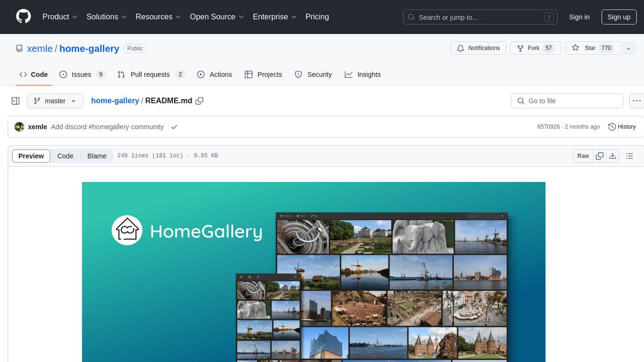Click the Public visibility badge
The width and height of the screenshot is (644, 362).
(135, 48)
